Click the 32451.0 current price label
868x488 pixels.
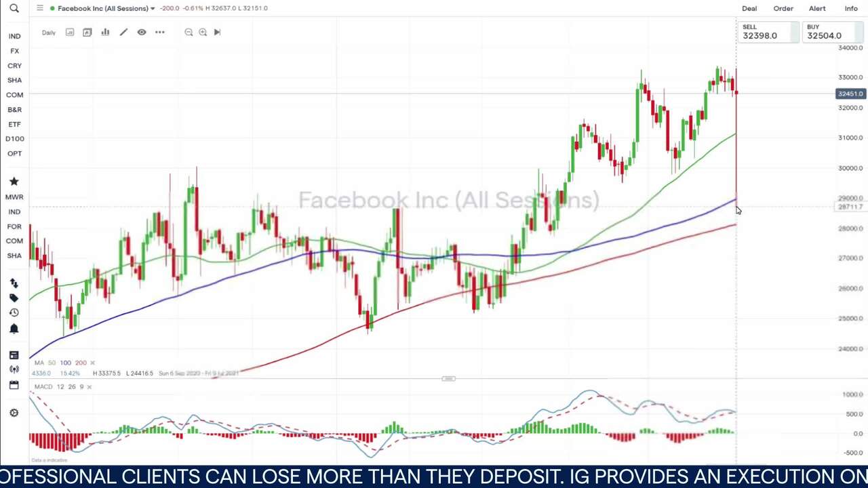pos(850,94)
